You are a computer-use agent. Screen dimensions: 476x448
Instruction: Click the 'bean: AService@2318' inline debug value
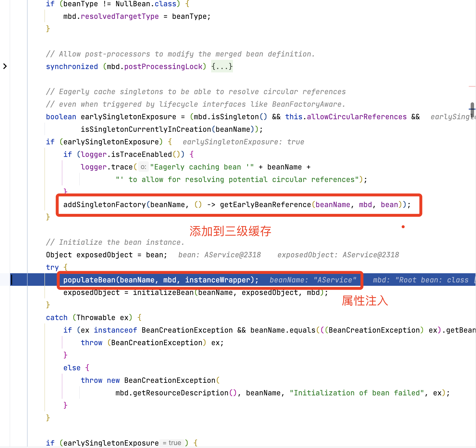tap(219, 255)
